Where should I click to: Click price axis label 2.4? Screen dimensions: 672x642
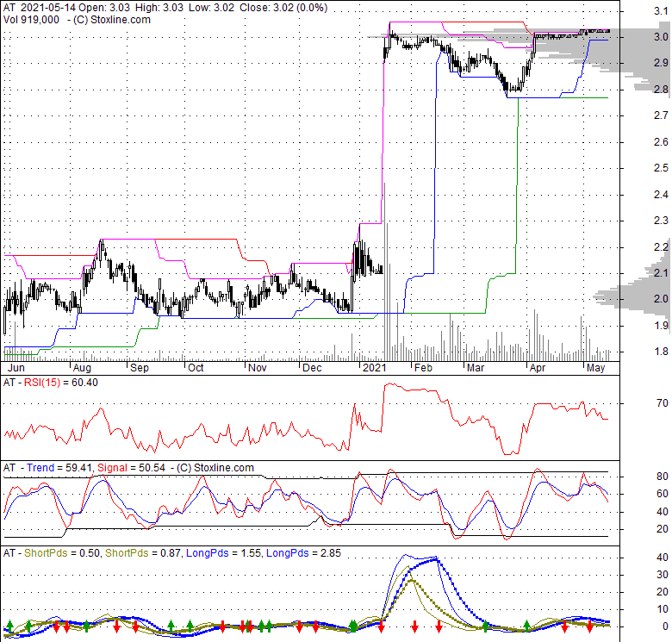pos(662,195)
